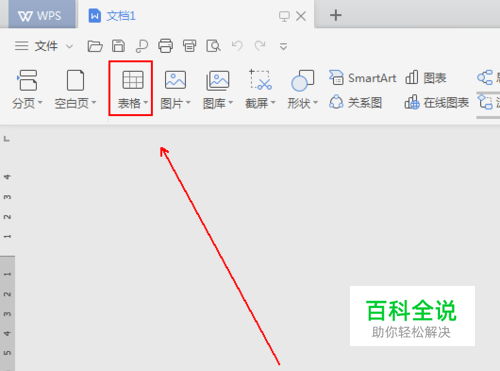This screenshot has height=371, width=500.
Task: Open the 图片 dropdown arrow
Action: point(188,102)
